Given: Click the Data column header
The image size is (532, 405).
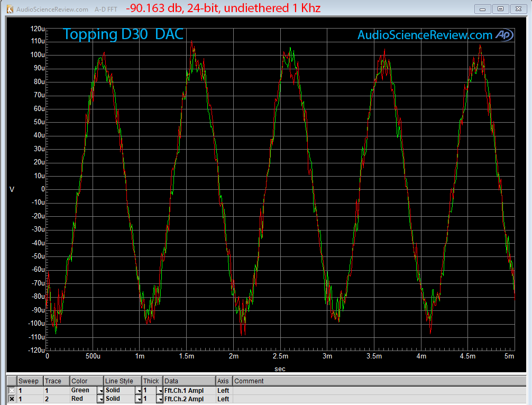Looking at the screenshot, I should (x=189, y=381).
